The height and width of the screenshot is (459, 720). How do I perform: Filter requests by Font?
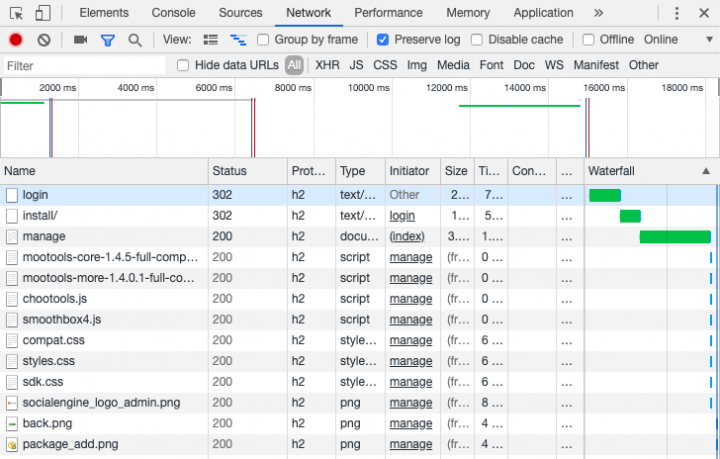coord(491,65)
